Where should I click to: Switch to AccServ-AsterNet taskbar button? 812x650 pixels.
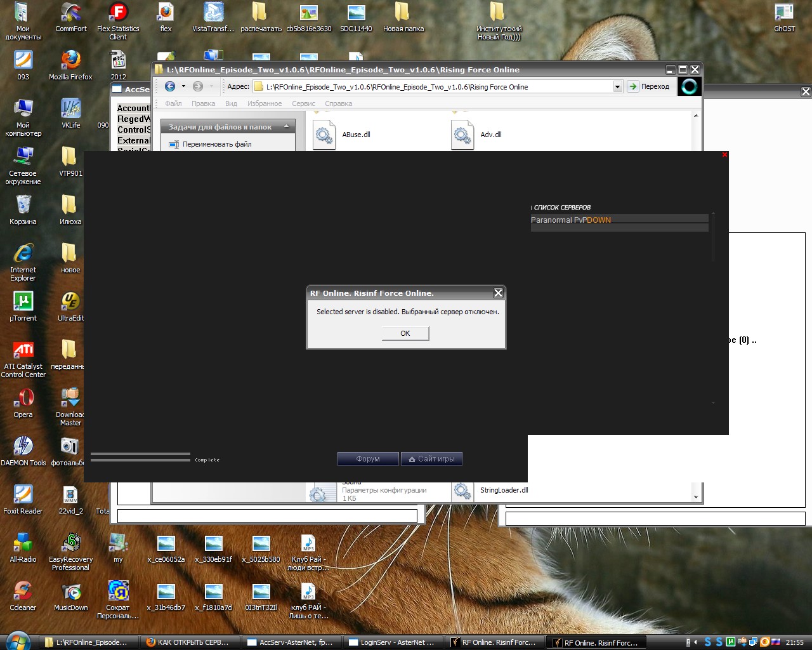292,642
